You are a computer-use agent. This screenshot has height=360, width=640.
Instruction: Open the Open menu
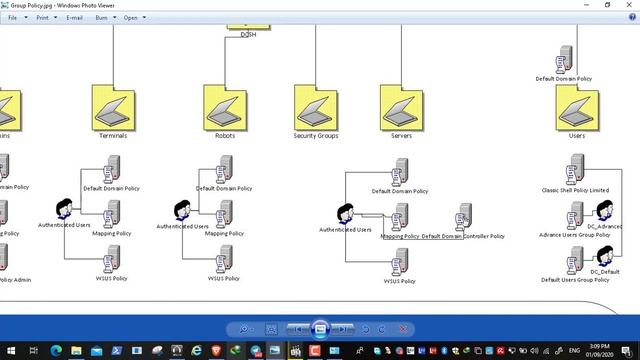[x=131, y=18]
